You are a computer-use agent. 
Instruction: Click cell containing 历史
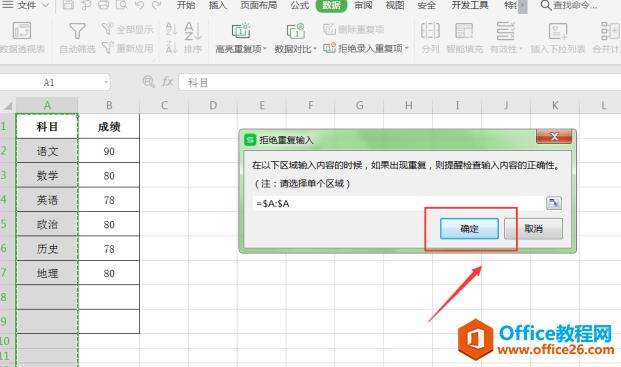(x=47, y=249)
